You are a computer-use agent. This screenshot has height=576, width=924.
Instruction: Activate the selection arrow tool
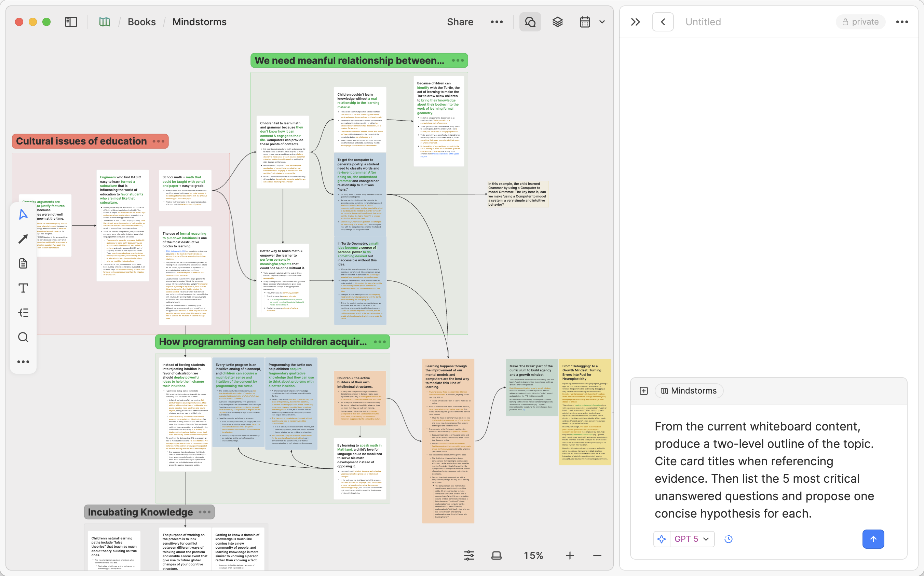point(23,214)
